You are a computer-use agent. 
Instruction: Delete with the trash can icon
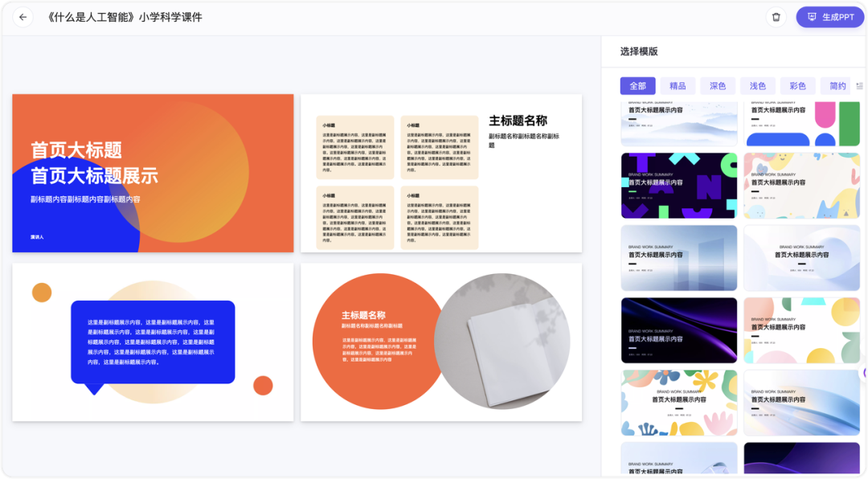[776, 17]
